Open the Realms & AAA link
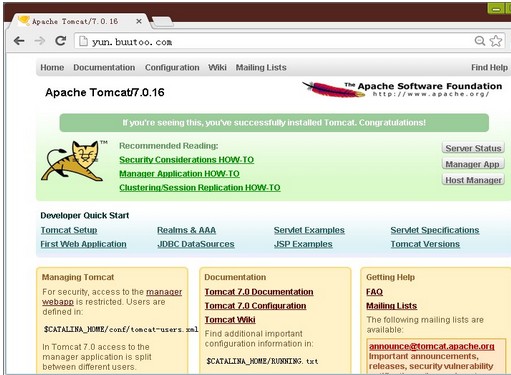This screenshot has height=375, width=511. [186, 230]
